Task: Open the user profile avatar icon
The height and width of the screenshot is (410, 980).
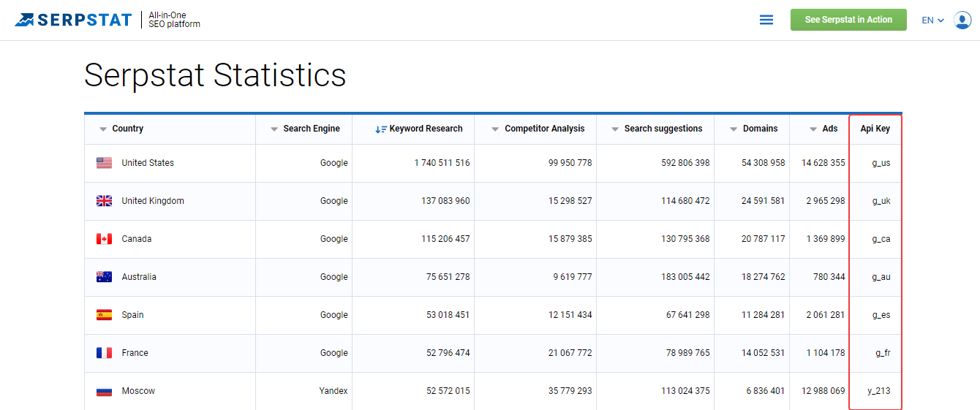Action: tap(962, 20)
